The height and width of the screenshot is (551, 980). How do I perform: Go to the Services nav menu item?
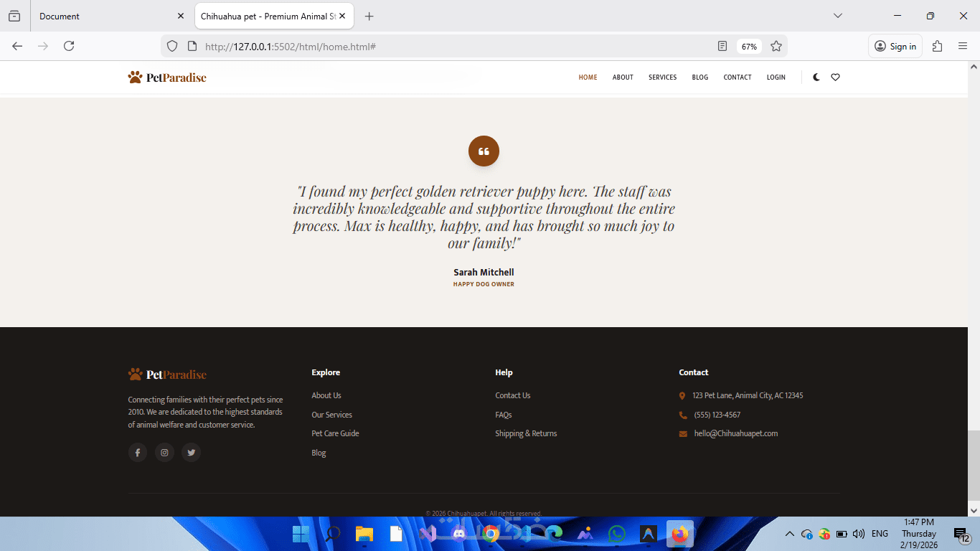tap(662, 77)
